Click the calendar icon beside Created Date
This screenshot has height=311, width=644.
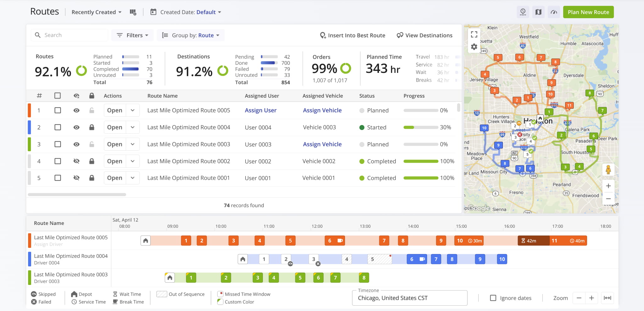coord(153,12)
